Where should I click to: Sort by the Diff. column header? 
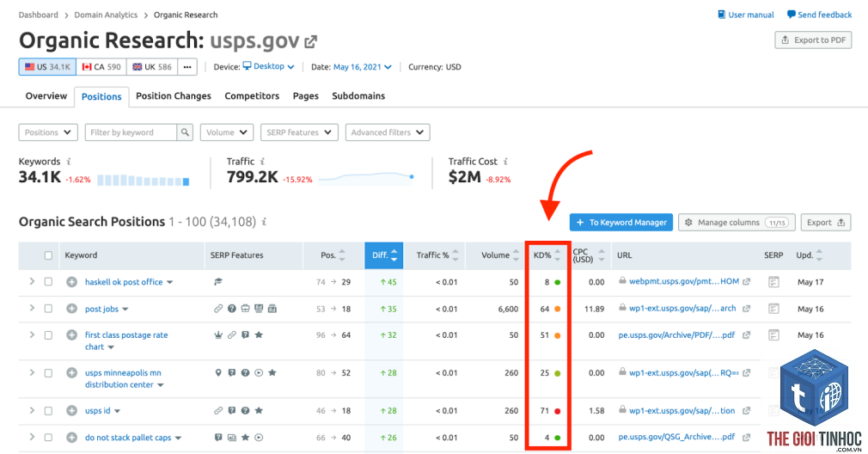click(383, 255)
